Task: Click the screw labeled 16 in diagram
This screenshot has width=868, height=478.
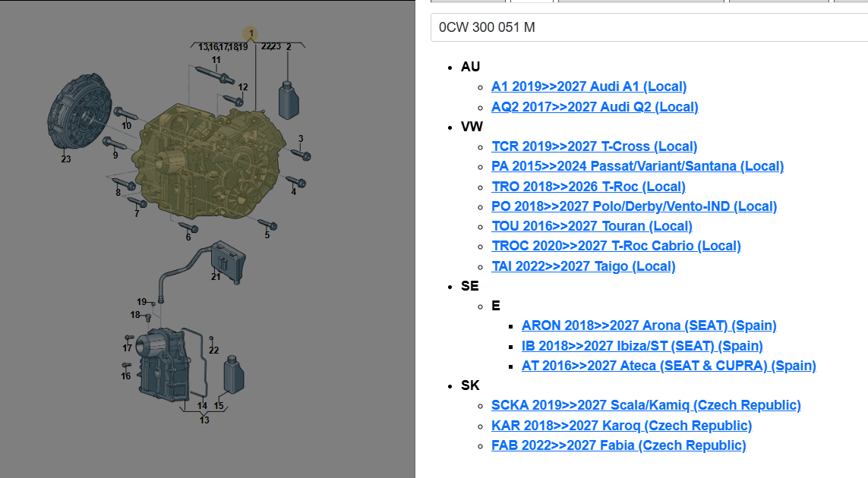Action: (127, 365)
